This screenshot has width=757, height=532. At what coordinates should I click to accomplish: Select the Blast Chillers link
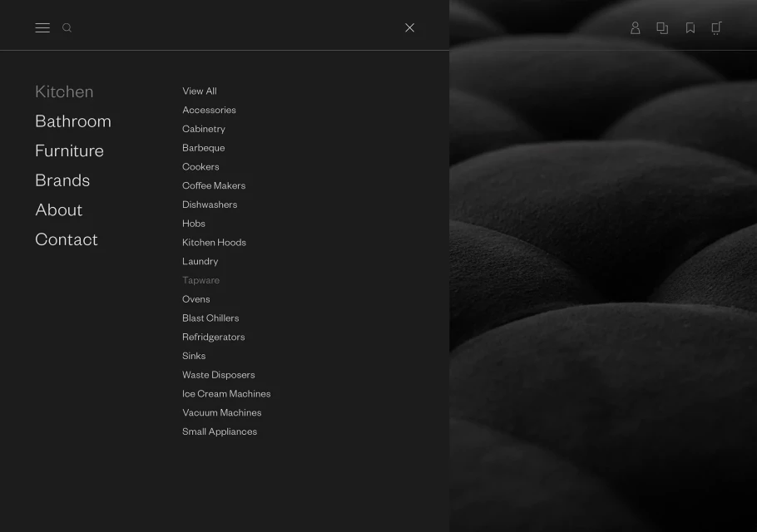click(210, 318)
